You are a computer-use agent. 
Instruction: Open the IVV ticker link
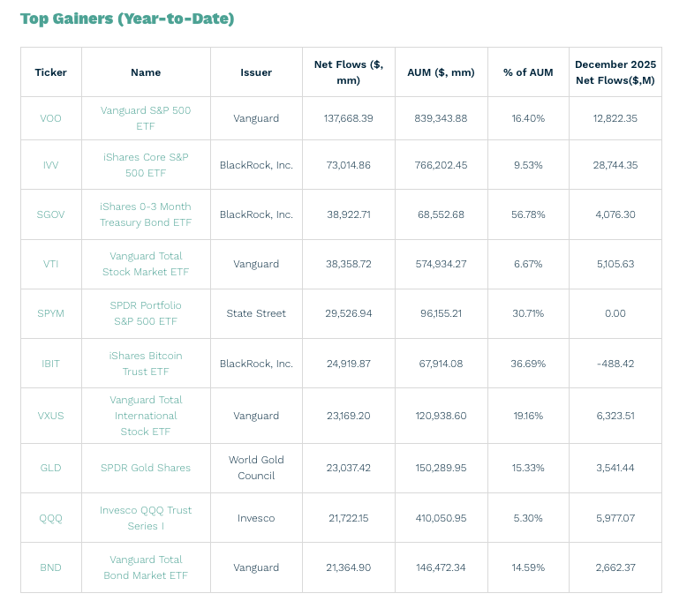(x=51, y=165)
